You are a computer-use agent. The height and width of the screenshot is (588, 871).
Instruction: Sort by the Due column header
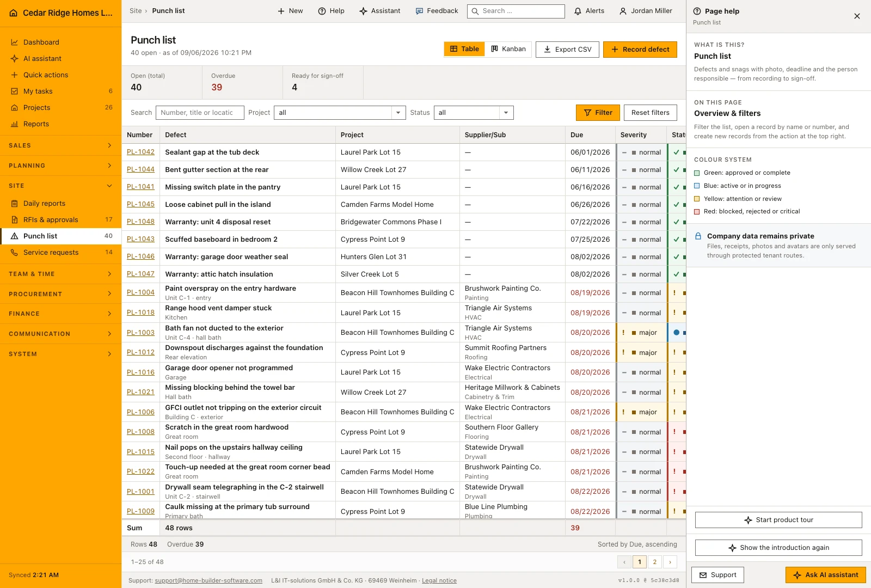(x=590, y=135)
